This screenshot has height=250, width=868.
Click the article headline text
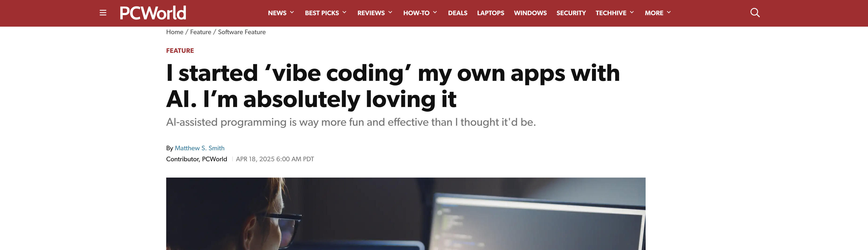click(x=391, y=86)
